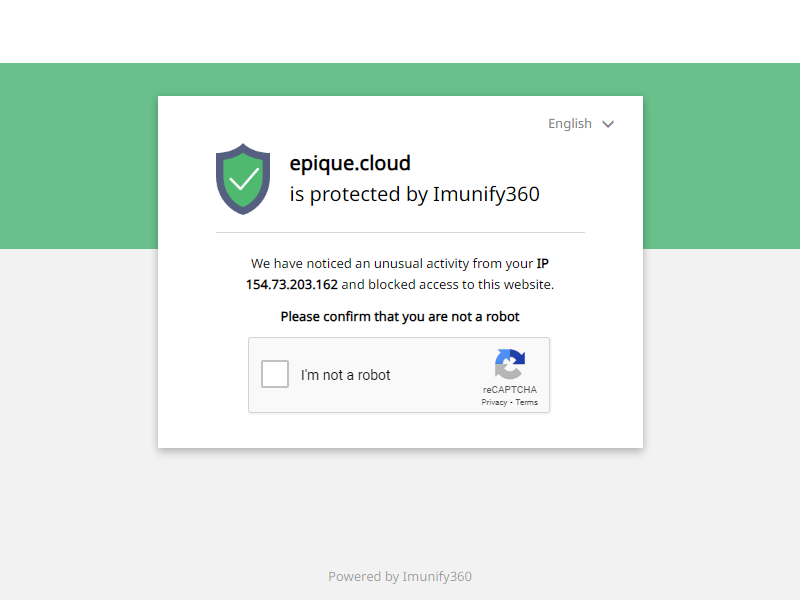Image resolution: width=800 pixels, height=600 pixels.
Task: Click the white checkmark inside the shield
Action: (x=243, y=179)
